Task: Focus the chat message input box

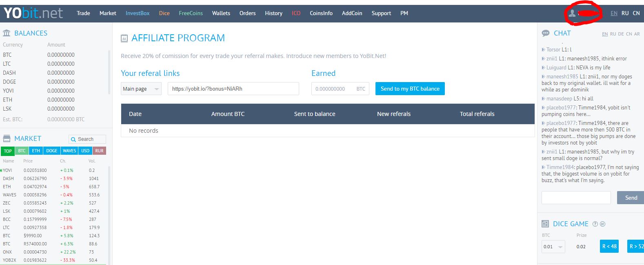Action: pyautogui.click(x=576, y=198)
